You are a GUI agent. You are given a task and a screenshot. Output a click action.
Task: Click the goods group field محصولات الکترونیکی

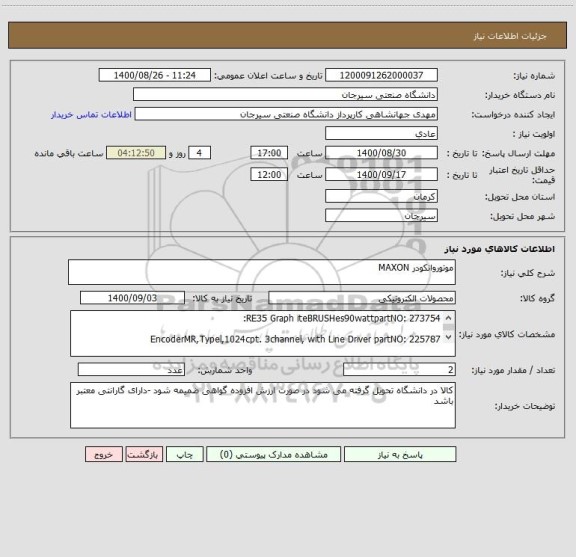click(362, 298)
